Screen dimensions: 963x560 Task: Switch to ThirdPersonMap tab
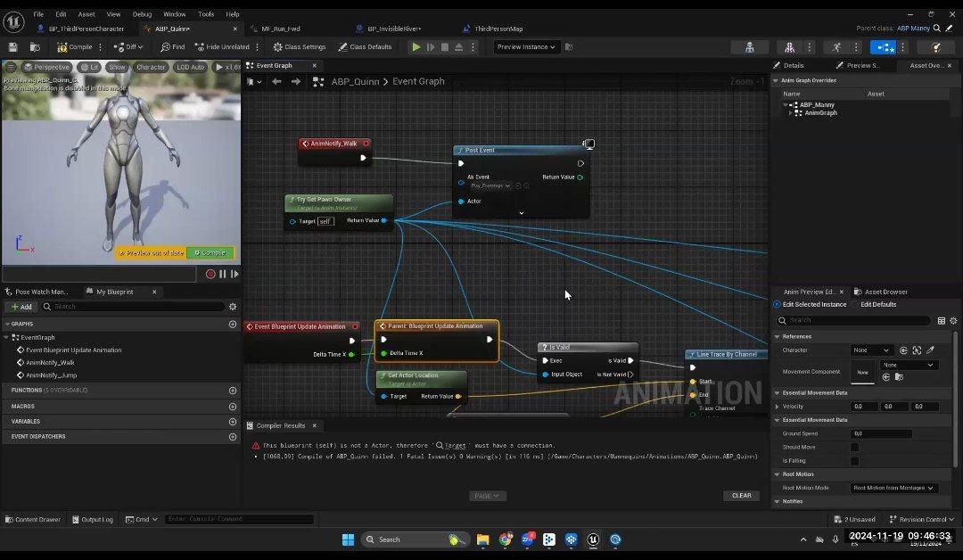point(498,29)
